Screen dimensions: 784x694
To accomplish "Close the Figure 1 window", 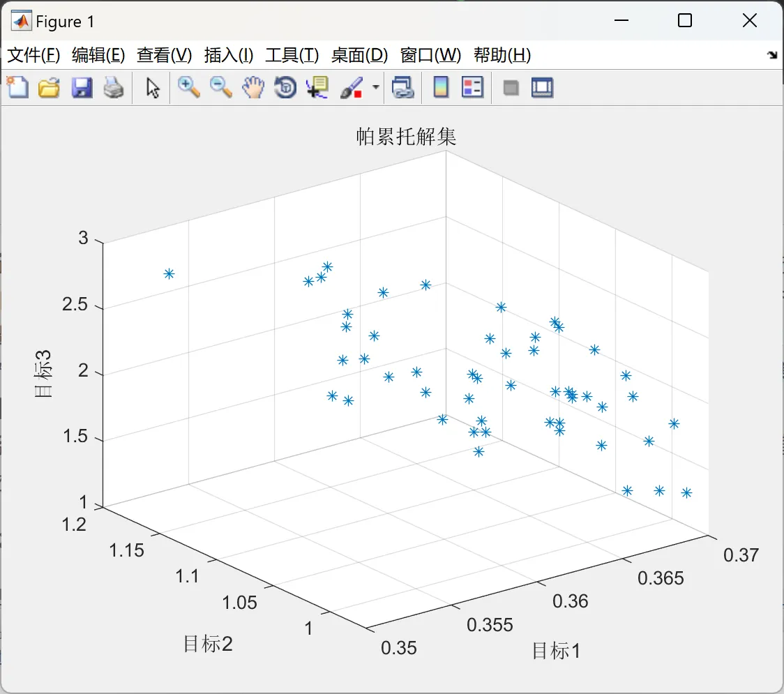I will [750, 20].
